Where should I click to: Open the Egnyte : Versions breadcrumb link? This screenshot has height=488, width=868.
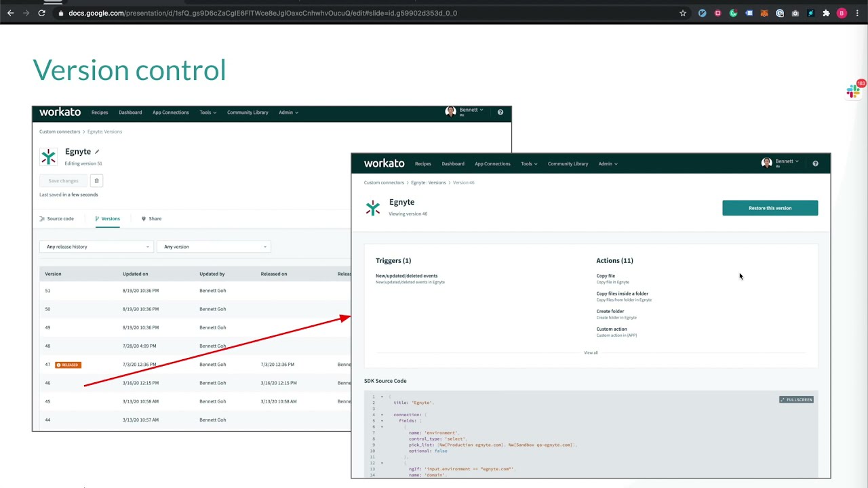pyautogui.click(x=429, y=182)
